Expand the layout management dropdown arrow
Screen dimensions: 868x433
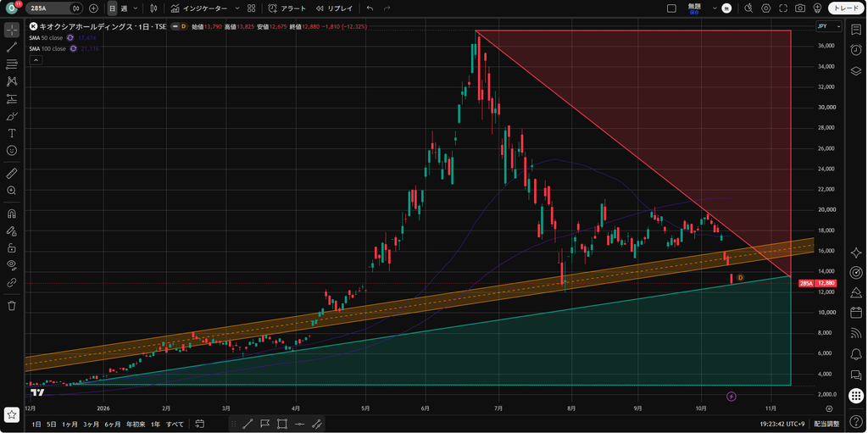point(715,8)
